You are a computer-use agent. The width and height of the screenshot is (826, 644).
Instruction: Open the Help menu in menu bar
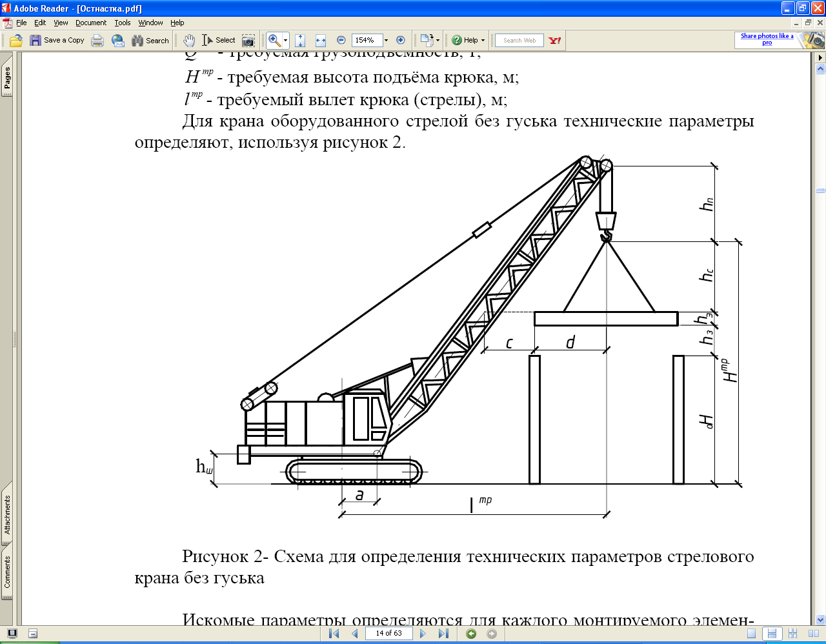(177, 23)
